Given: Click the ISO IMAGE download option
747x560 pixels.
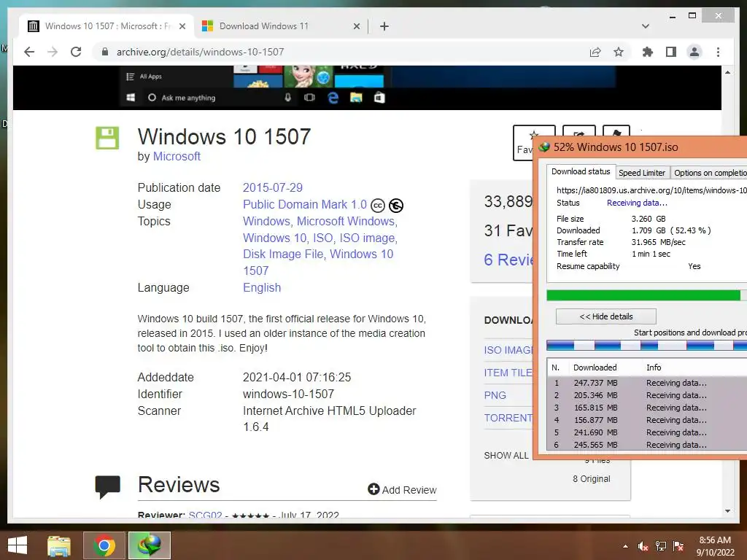Looking at the screenshot, I should [x=508, y=350].
